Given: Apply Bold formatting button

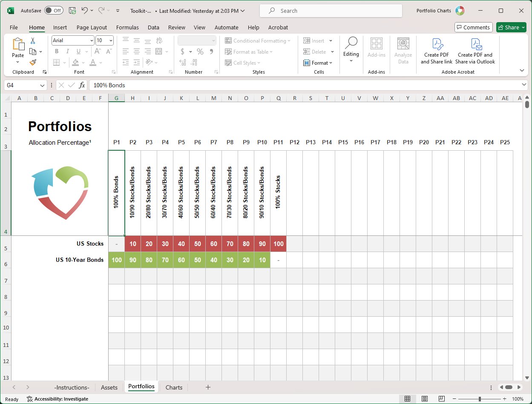Looking at the screenshot, I should [x=57, y=52].
